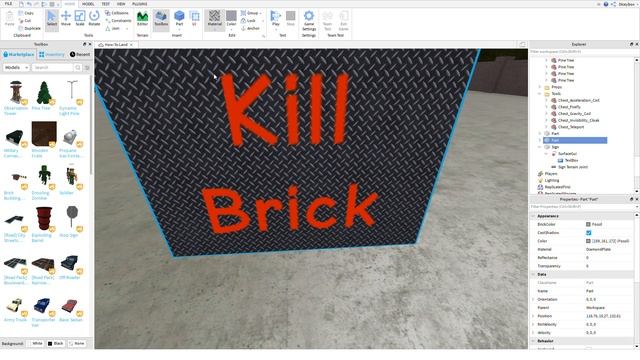The width and height of the screenshot is (640, 360).
Task: Expand the Chest_Gravity_Coil tool
Action: [547, 113]
